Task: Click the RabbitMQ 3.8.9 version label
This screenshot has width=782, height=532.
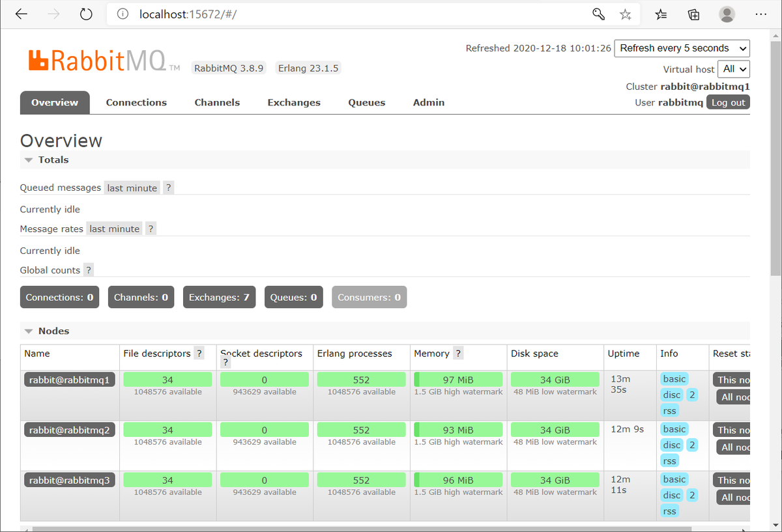Action: coord(229,68)
